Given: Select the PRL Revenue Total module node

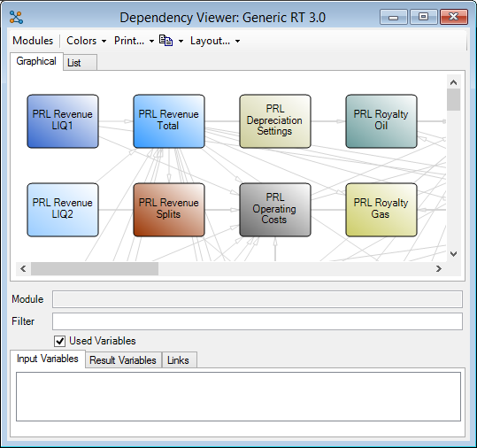Looking at the screenshot, I should 169,121.
